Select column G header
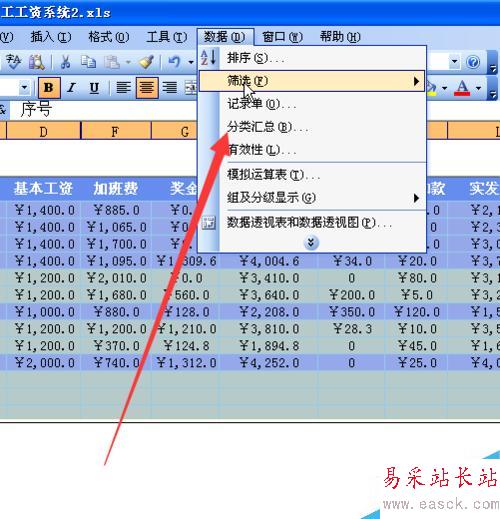 [174, 131]
